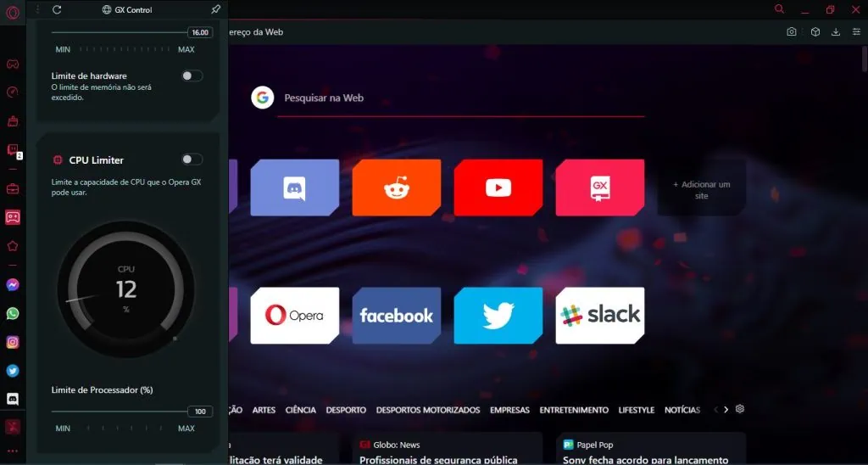
Task: Open the facebook speed dial tile
Action: tap(397, 316)
